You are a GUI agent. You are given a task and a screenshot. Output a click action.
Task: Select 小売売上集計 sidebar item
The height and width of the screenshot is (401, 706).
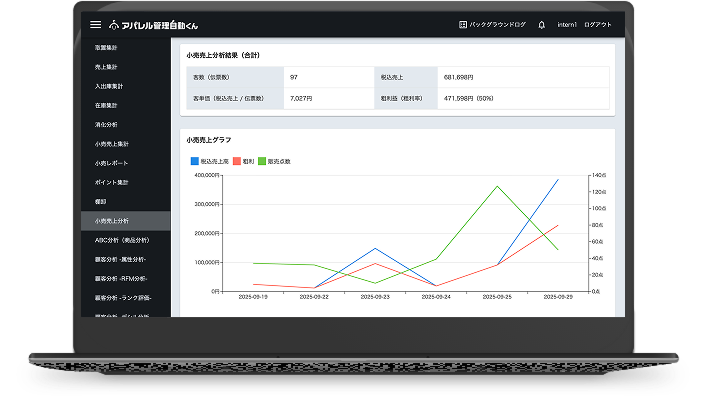point(110,144)
